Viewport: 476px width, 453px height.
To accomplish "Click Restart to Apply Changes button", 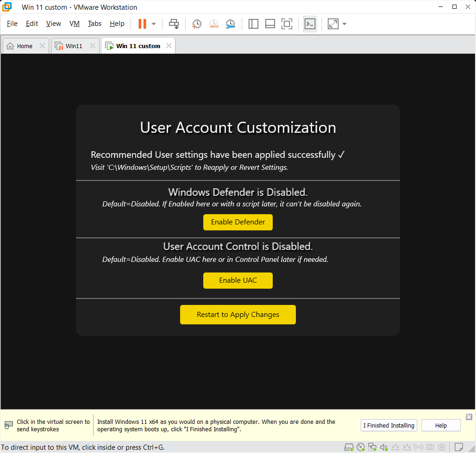I will (x=238, y=315).
